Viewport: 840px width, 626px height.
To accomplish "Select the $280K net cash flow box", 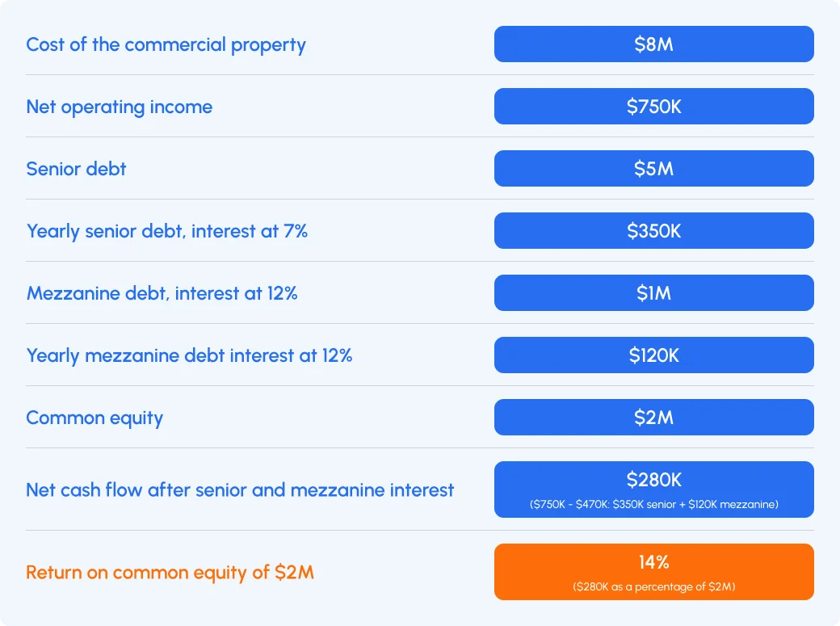I will click(x=653, y=489).
